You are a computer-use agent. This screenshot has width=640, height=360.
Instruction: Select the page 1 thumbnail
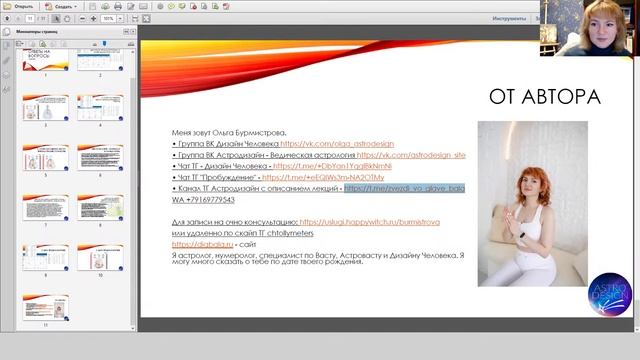46,60
